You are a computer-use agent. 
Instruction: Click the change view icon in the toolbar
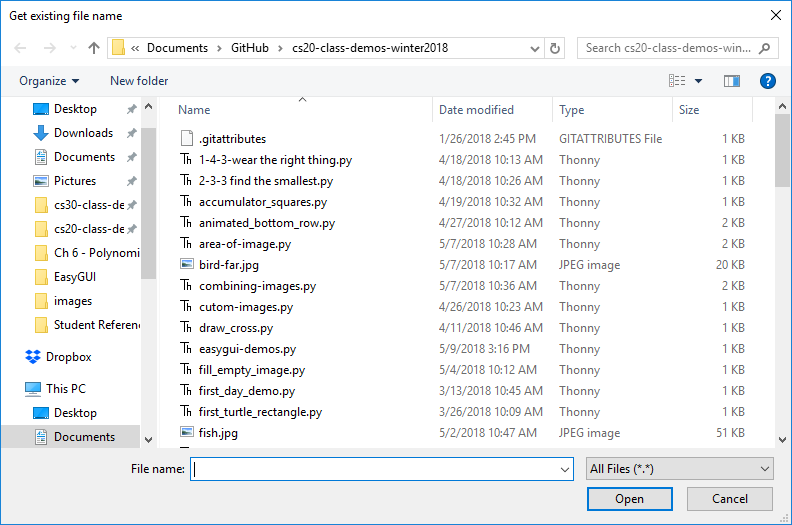click(x=677, y=81)
